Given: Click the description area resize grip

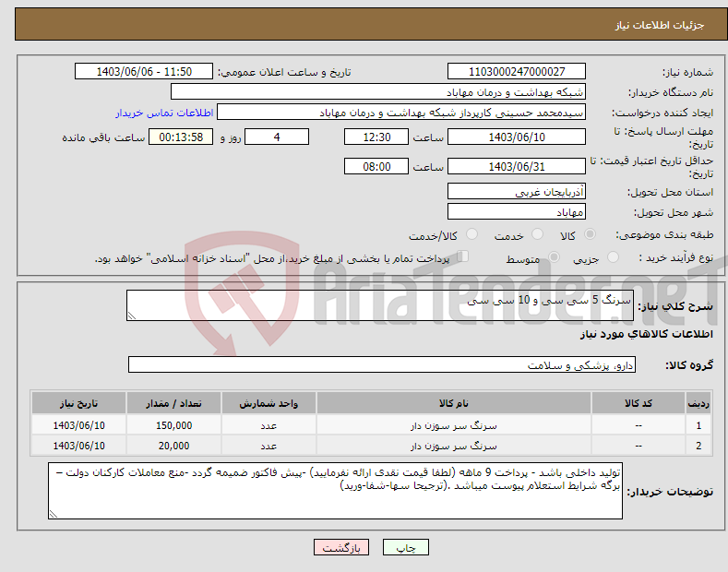Looking at the screenshot, I should tap(132, 316).
